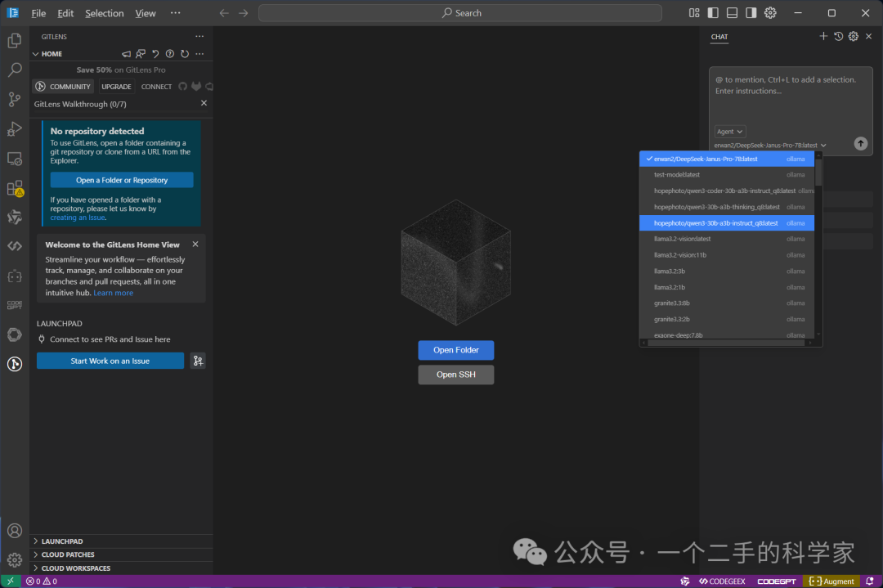
Task: Toggle primary side bar visibility
Action: [x=713, y=13]
